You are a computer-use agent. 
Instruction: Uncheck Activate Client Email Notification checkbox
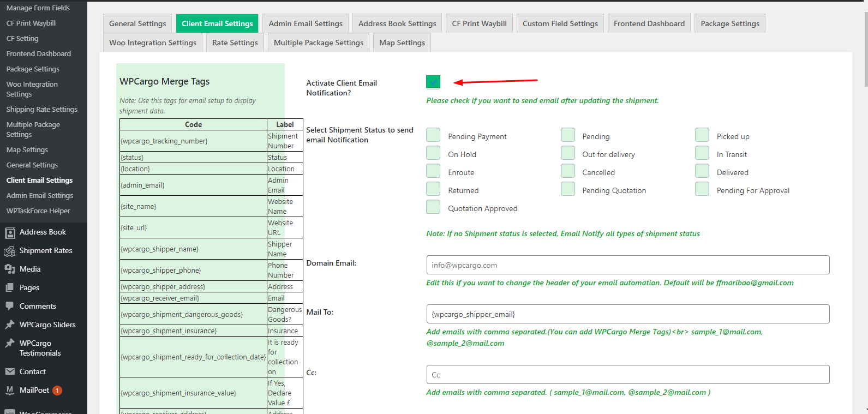pyautogui.click(x=433, y=82)
